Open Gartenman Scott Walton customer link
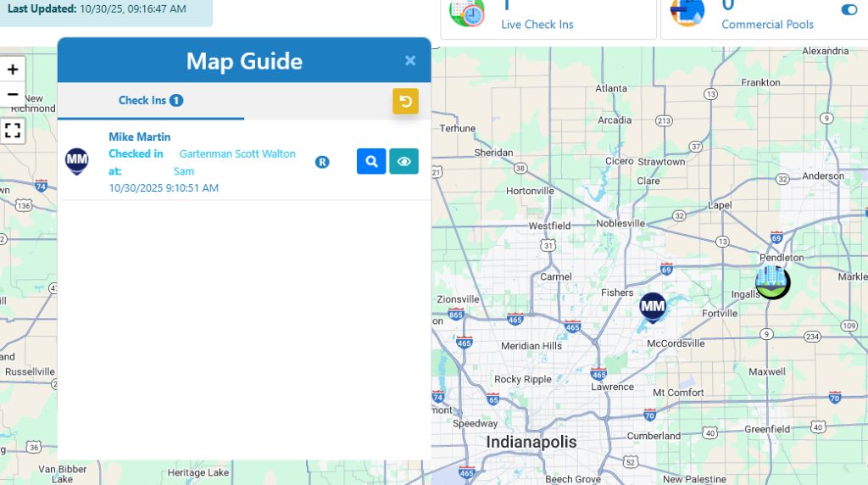The image size is (868, 485). (237, 154)
